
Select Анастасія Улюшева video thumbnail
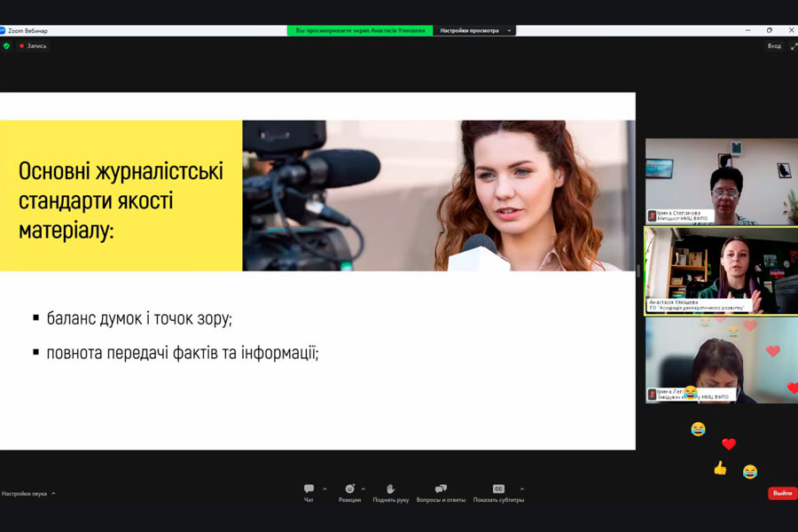(721, 270)
